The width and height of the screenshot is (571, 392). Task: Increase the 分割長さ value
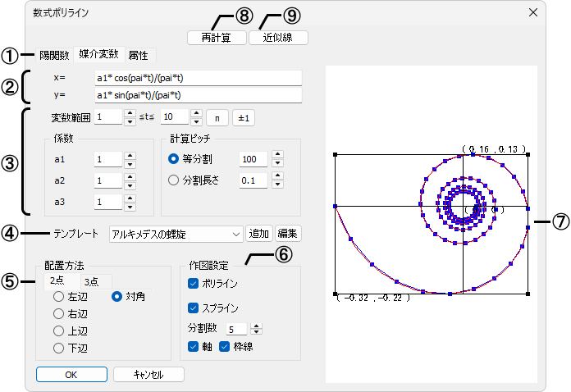pos(278,176)
